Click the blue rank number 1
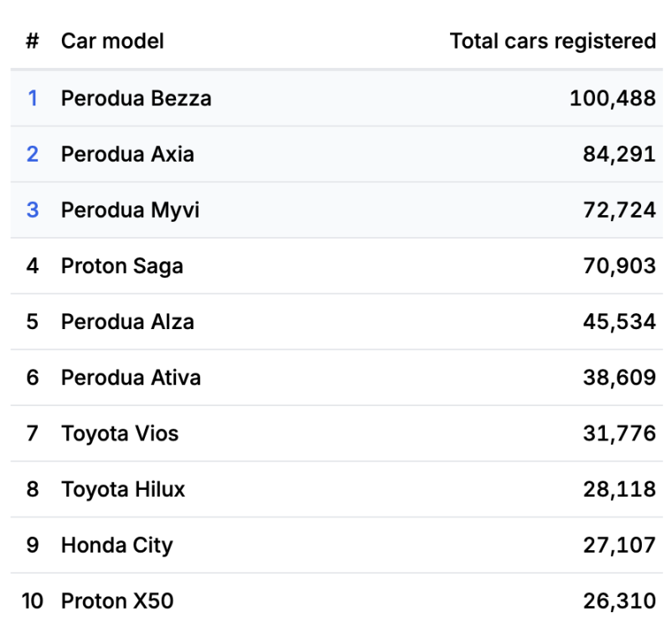 click(33, 98)
